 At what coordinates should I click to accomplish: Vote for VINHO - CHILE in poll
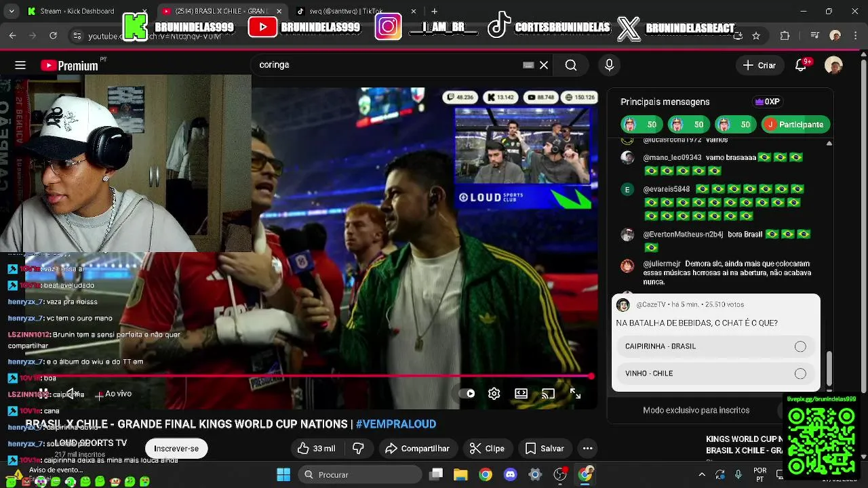click(x=716, y=373)
